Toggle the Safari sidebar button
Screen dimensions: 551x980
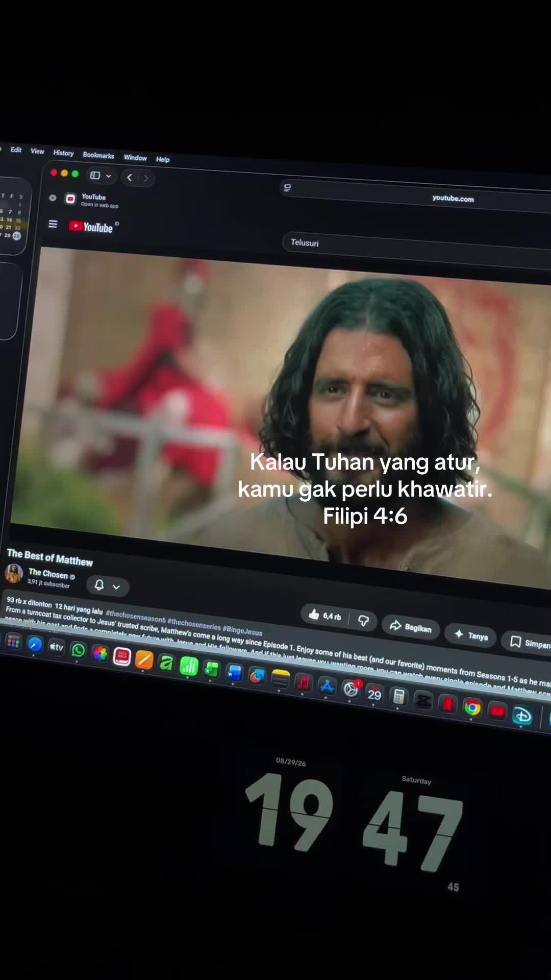coord(95,176)
